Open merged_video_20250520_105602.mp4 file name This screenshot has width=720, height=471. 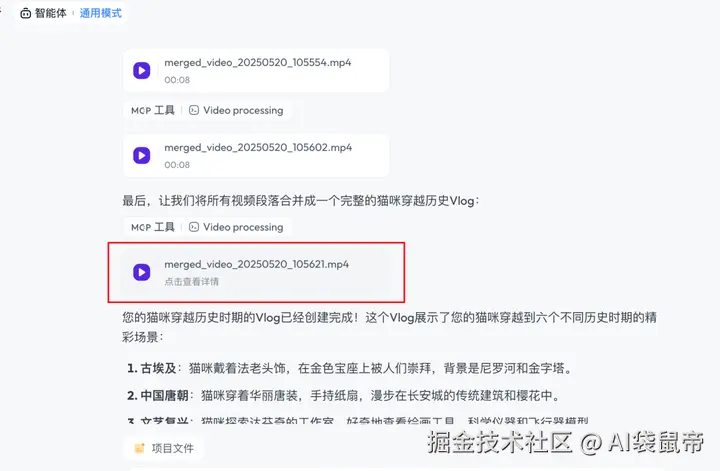pos(258,147)
